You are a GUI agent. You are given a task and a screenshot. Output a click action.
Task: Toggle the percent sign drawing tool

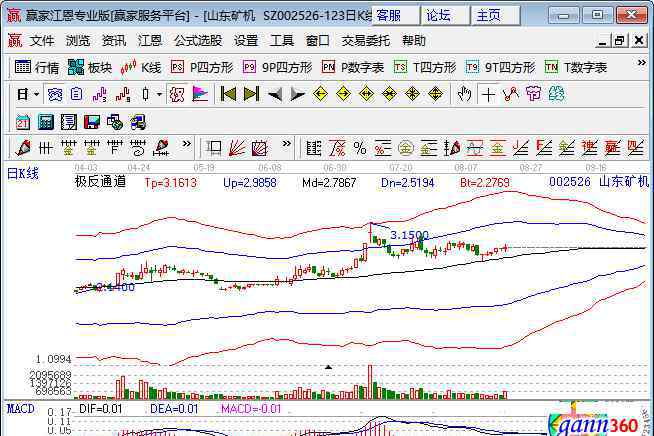pos(360,148)
